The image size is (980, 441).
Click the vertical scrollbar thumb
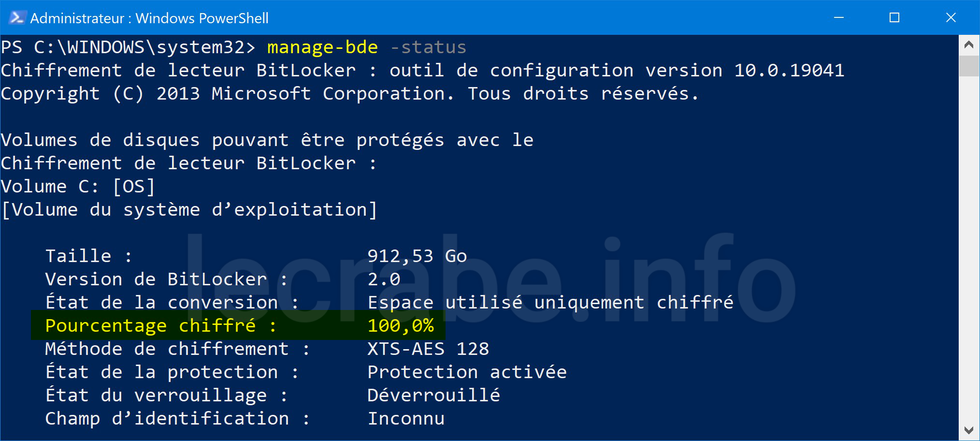pyautogui.click(x=968, y=66)
